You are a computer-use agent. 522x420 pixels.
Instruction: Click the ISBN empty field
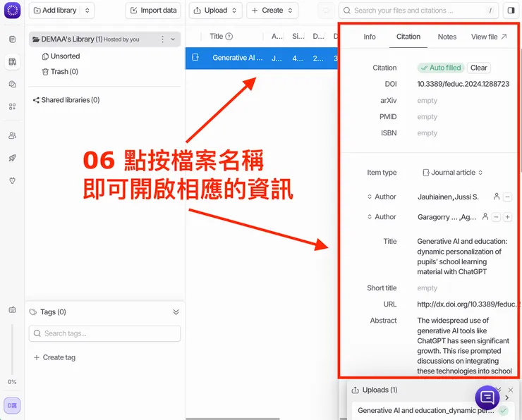pyautogui.click(x=427, y=133)
